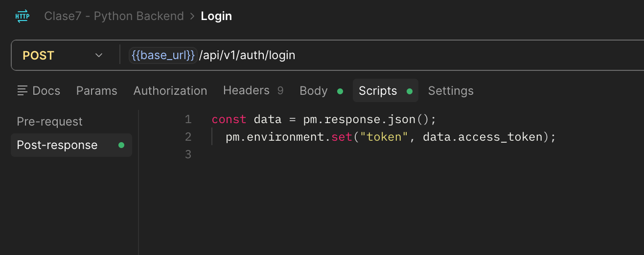Click the pm.environment.set script line
This screenshot has height=255, width=644.
pyautogui.click(x=391, y=137)
